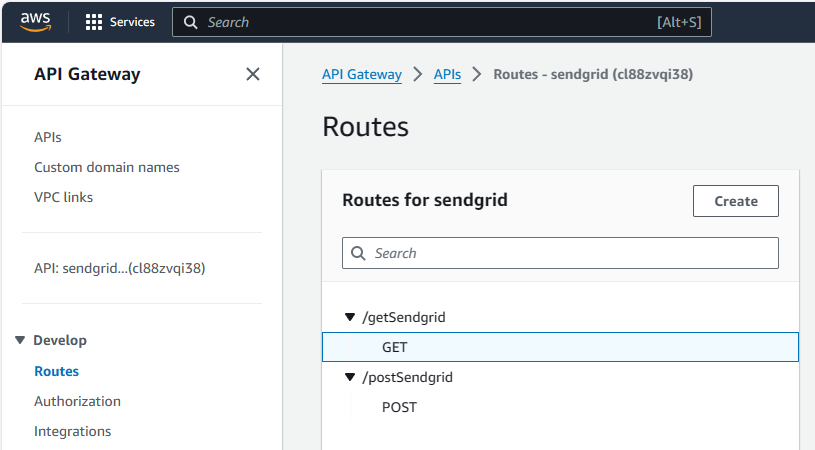Open the APIs sidebar item

click(48, 137)
